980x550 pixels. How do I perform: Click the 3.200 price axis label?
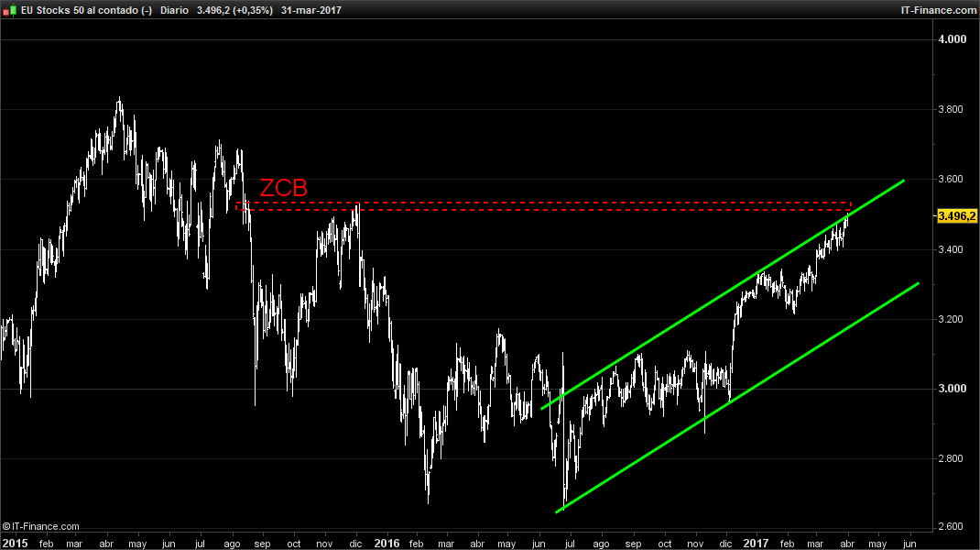pos(951,319)
